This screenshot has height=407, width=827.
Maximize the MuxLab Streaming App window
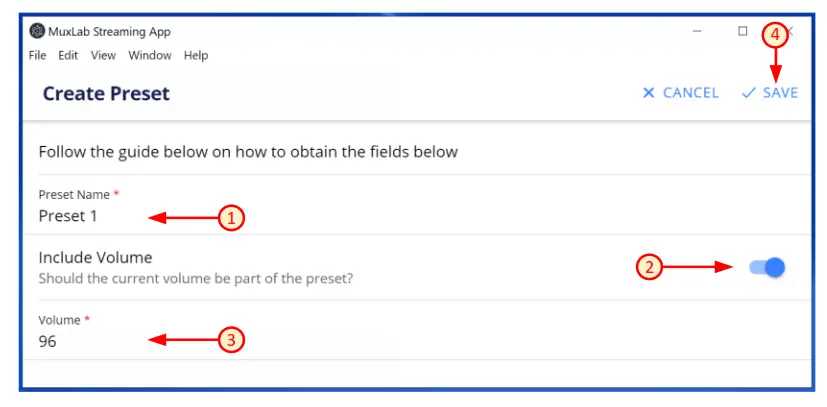point(742,31)
